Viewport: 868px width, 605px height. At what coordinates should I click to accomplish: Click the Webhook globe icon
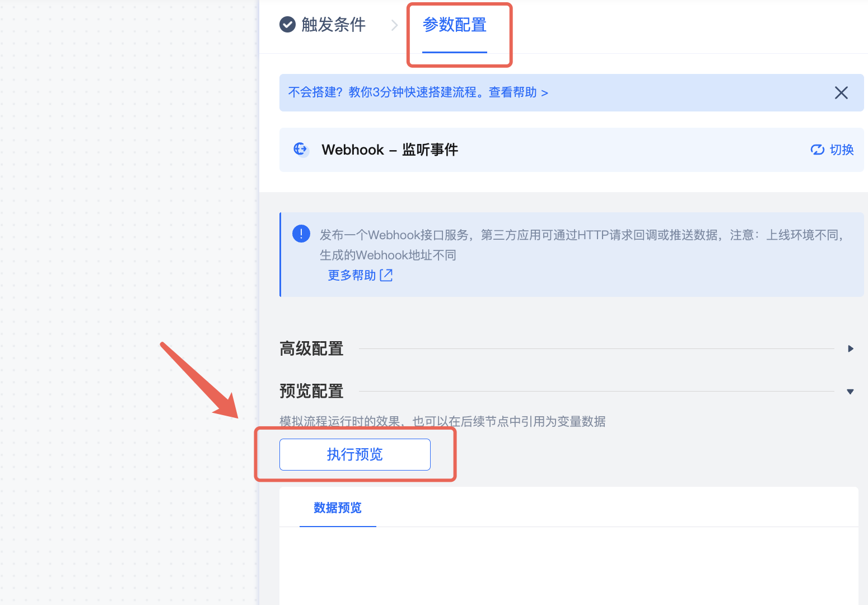point(301,149)
